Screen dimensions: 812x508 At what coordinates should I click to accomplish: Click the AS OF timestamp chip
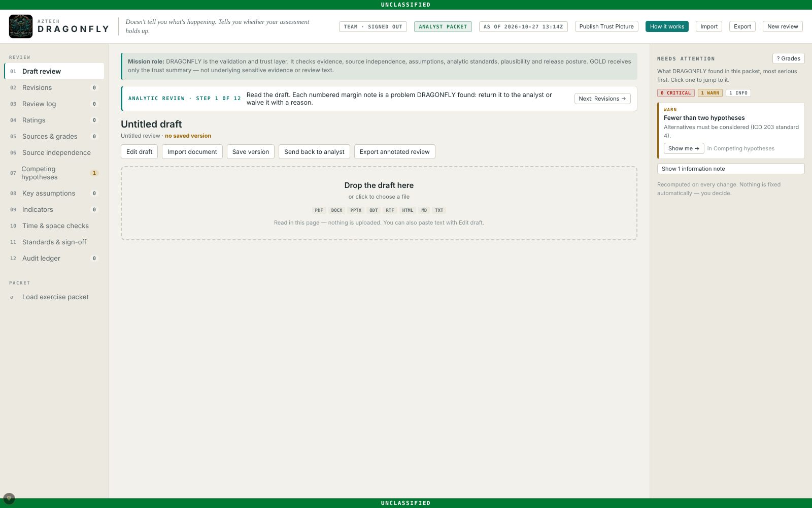[523, 26]
